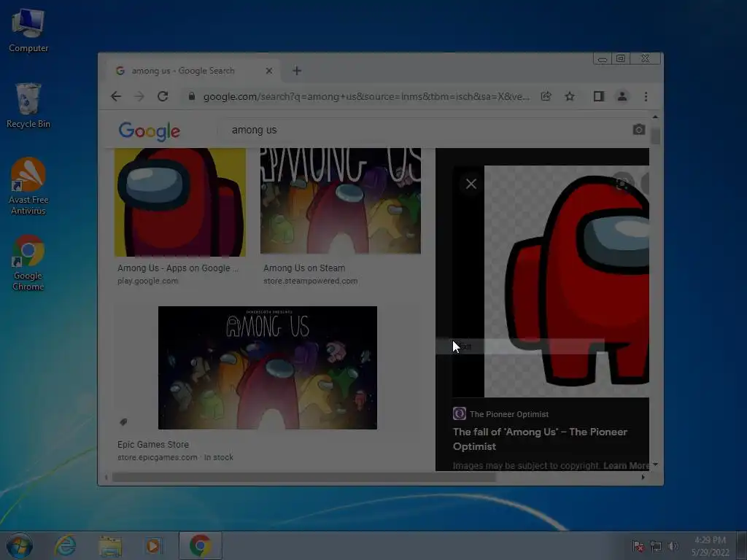Screen dimensions: 747x560
Task: Close the image preview panel with X
Action: click(x=471, y=184)
